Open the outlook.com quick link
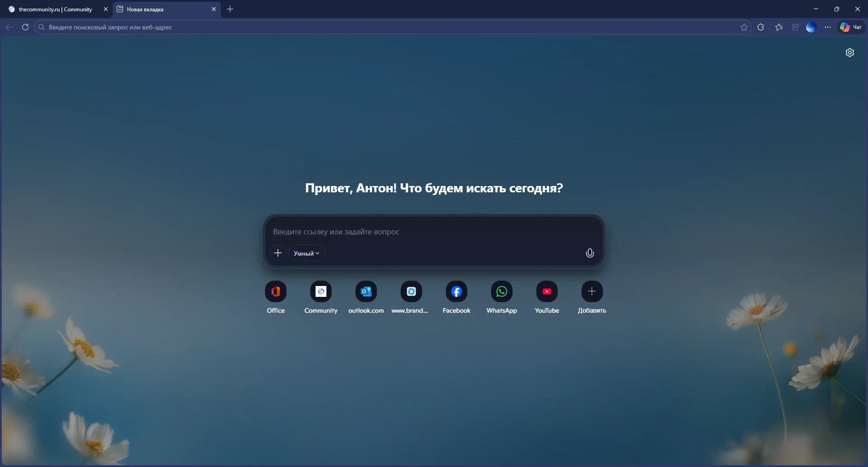The width and height of the screenshot is (868, 467). click(x=366, y=292)
